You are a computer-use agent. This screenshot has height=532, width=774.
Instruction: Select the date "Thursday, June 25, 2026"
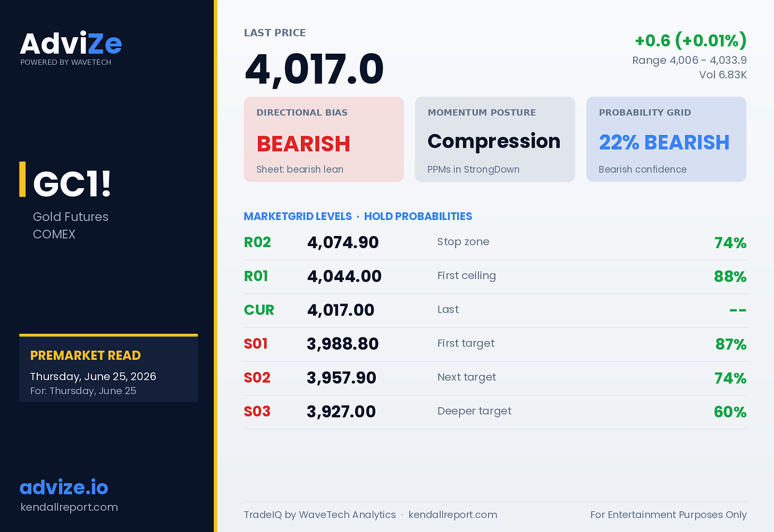click(93, 376)
